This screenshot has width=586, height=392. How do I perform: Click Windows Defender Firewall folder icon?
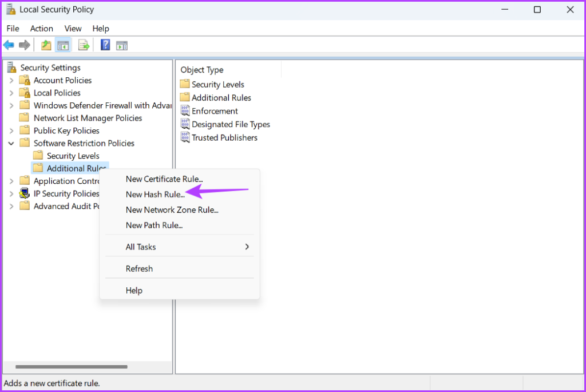tap(24, 105)
